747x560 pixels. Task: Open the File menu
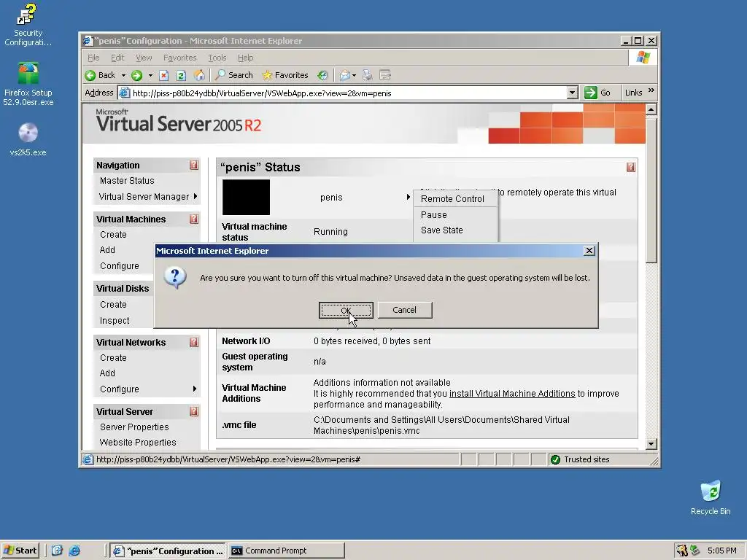[93, 58]
